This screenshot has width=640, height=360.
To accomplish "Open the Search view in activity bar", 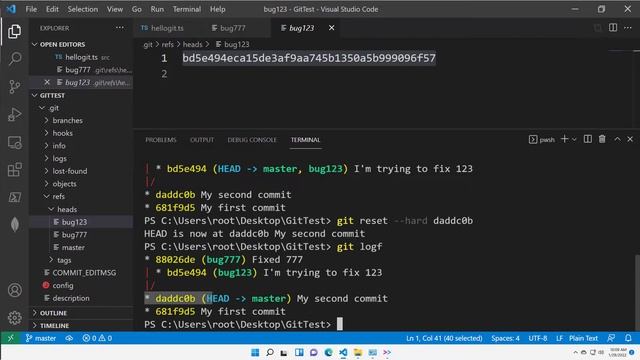I will pos(15,58).
